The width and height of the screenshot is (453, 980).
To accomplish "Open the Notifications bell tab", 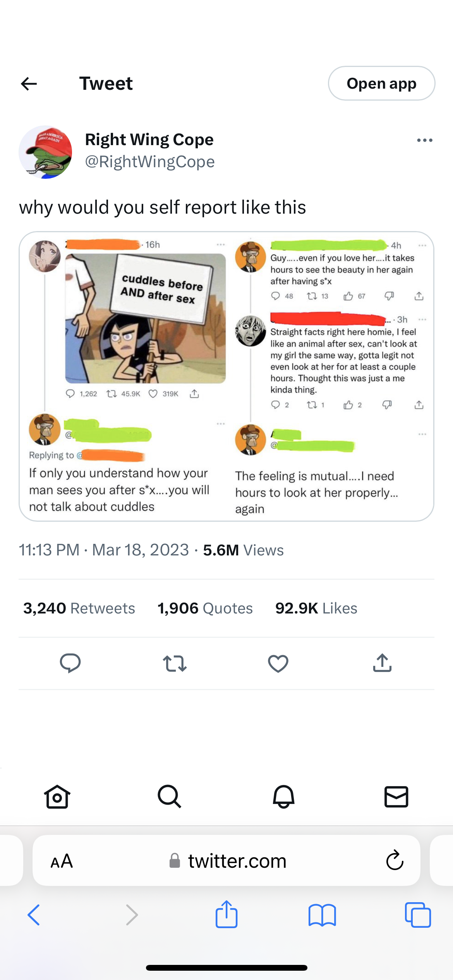I will pyautogui.click(x=283, y=797).
